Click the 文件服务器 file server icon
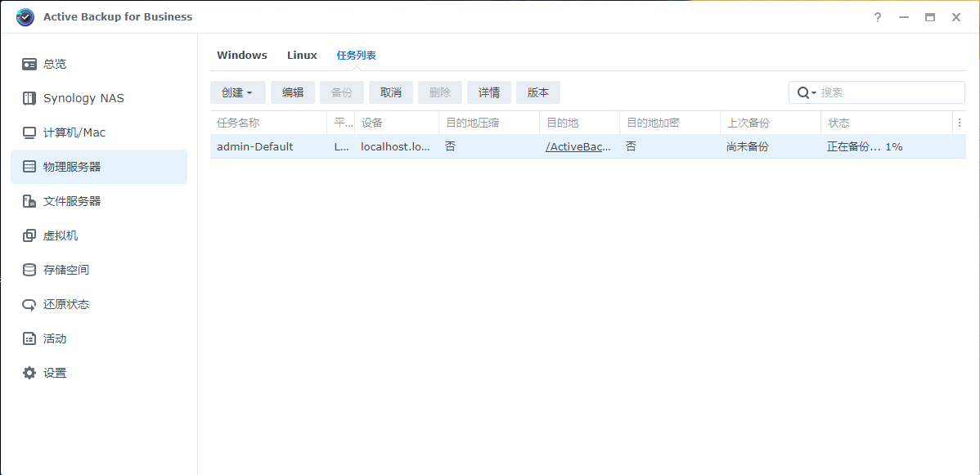 click(x=29, y=201)
